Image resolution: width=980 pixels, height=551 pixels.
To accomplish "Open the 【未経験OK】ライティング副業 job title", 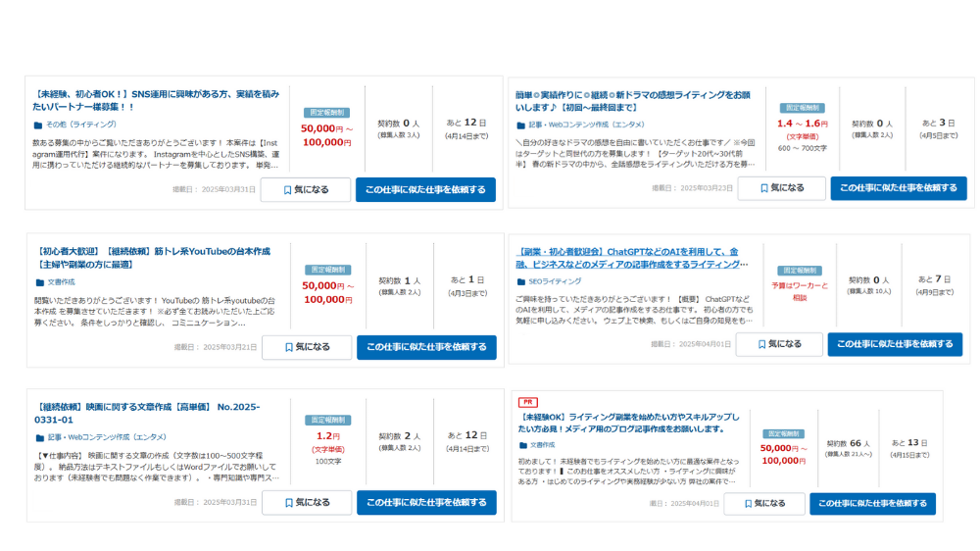I will (629, 423).
